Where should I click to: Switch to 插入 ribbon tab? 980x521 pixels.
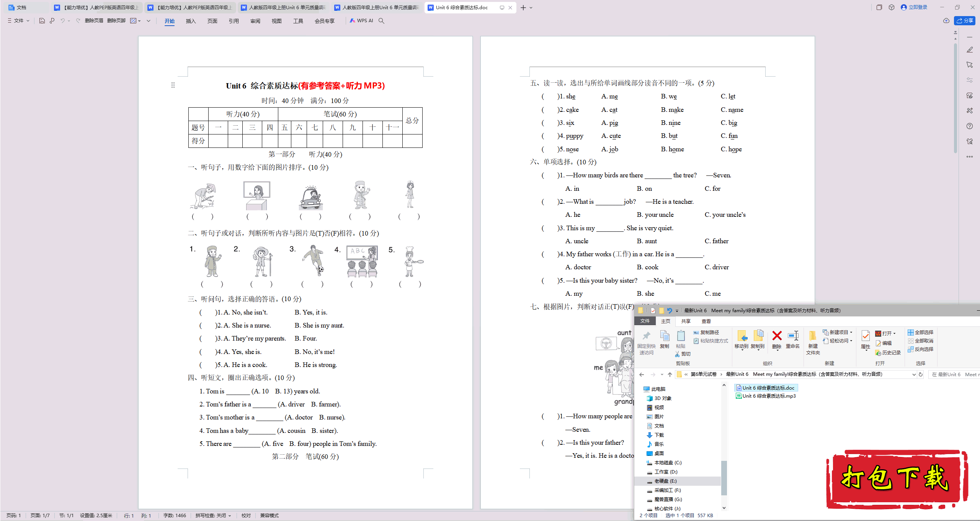191,21
